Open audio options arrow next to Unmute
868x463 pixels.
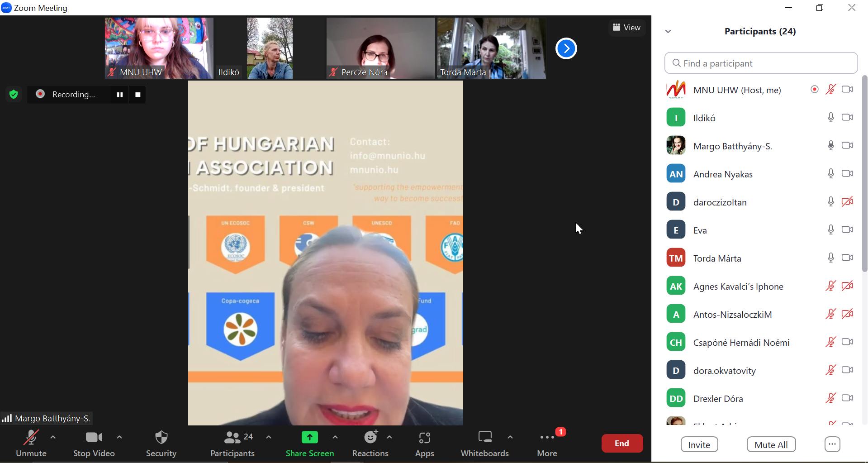[53, 437]
